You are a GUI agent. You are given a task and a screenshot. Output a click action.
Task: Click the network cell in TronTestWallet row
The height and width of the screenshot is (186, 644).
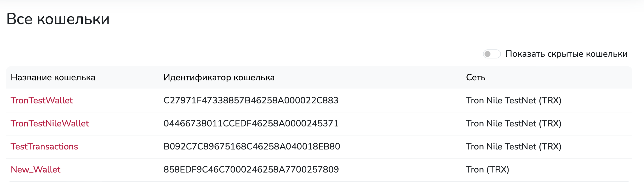(x=513, y=101)
